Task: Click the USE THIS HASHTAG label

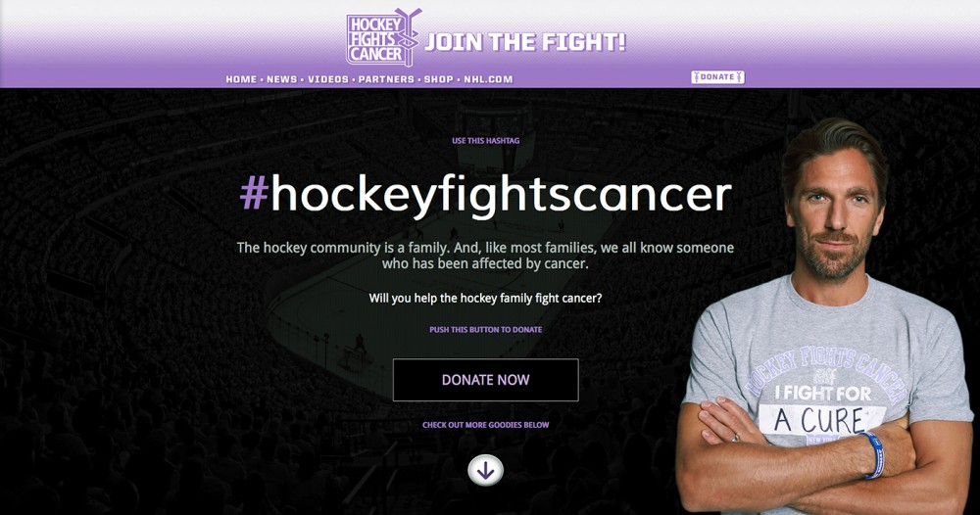Action: coord(486,140)
